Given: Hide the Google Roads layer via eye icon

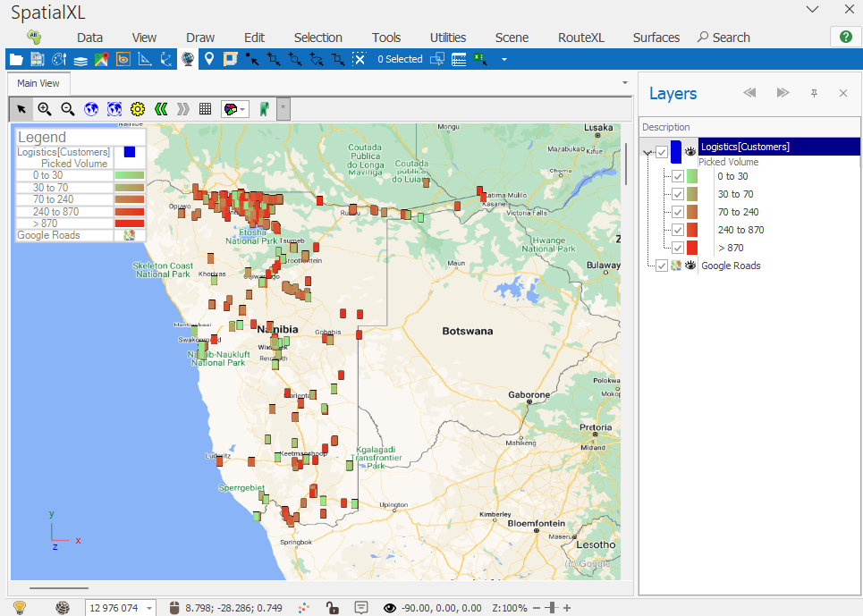Looking at the screenshot, I should click(x=690, y=266).
